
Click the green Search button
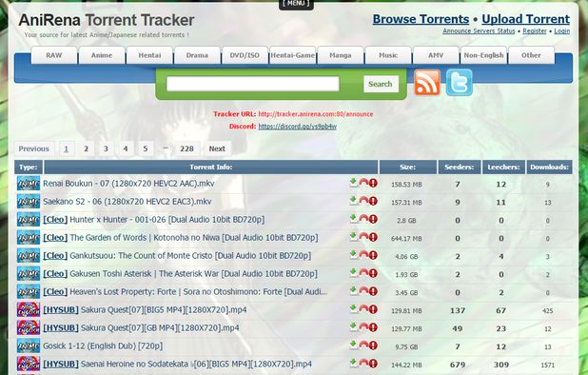(381, 84)
